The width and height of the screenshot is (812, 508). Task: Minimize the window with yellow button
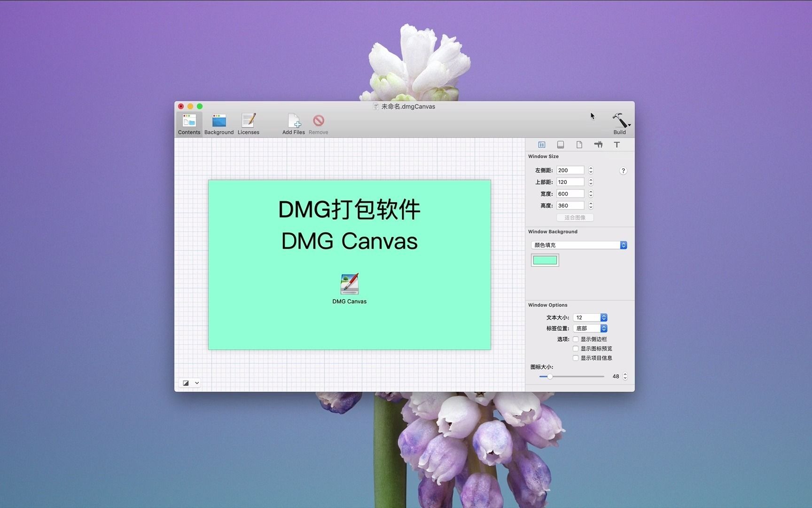[x=190, y=106]
